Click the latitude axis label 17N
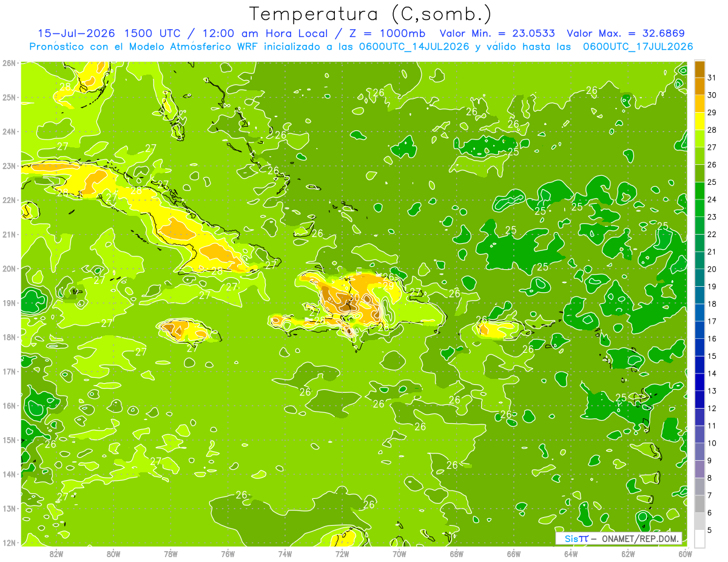The width and height of the screenshot is (728, 562). 9,371
